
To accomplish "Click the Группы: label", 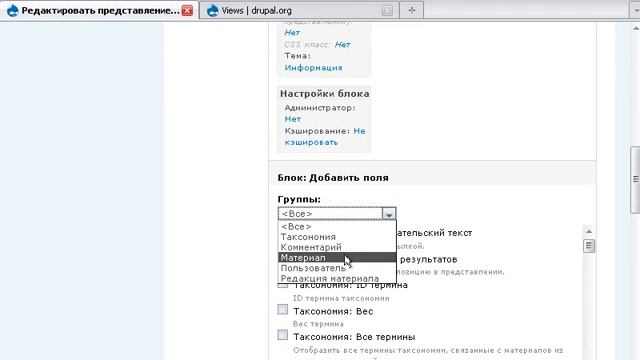I will 299,200.
